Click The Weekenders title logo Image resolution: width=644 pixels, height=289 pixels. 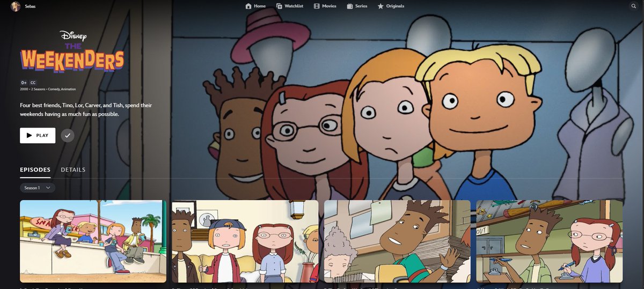(x=72, y=53)
